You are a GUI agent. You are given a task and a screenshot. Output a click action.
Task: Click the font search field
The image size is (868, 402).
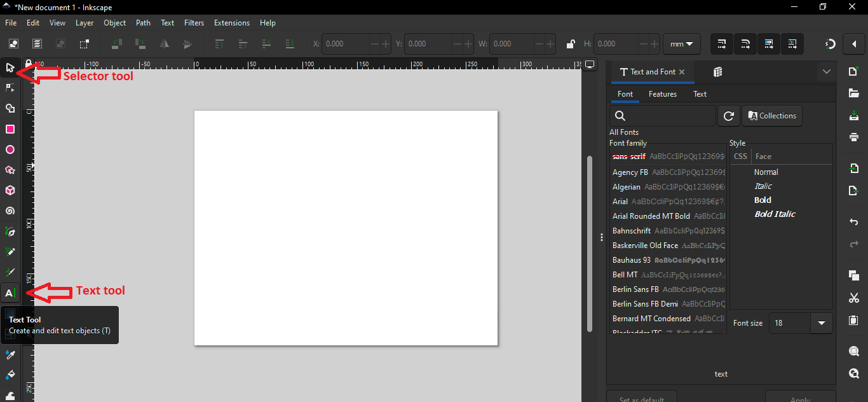(x=662, y=116)
